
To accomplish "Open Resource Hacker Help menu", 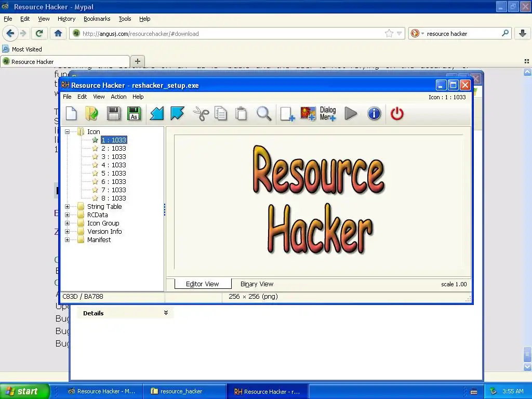I will (x=138, y=97).
